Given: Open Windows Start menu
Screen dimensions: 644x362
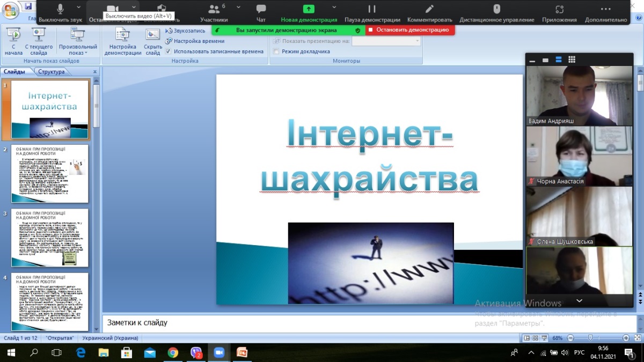Looking at the screenshot, I should (x=11, y=352).
